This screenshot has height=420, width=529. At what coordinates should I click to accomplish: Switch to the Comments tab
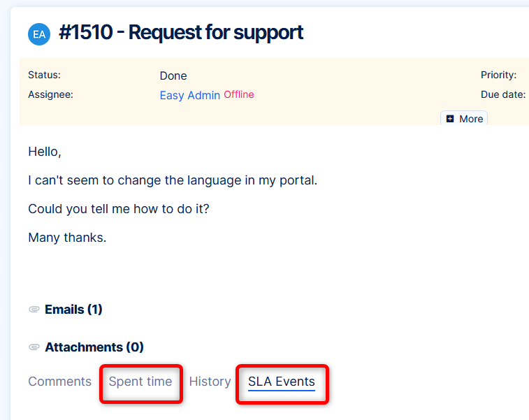[59, 382]
